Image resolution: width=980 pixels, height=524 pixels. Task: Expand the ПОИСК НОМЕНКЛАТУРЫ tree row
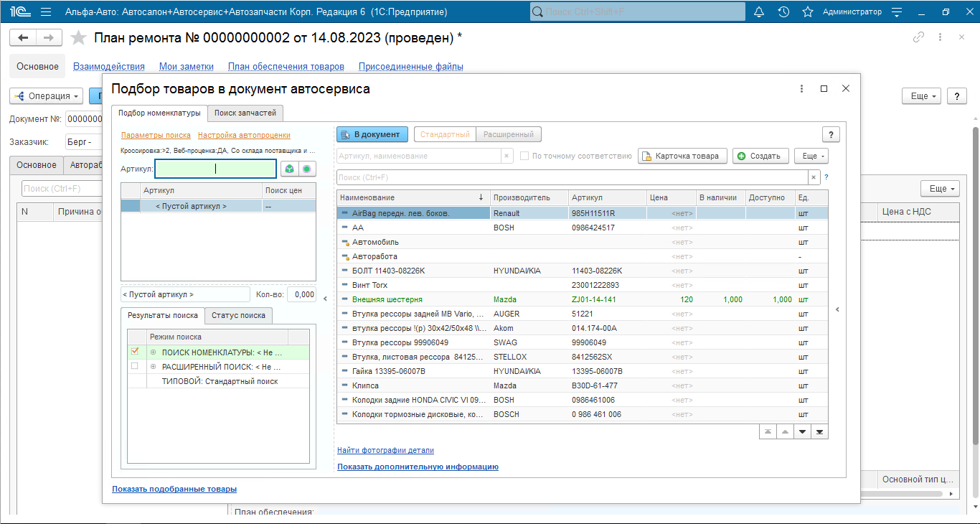click(153, 352)
